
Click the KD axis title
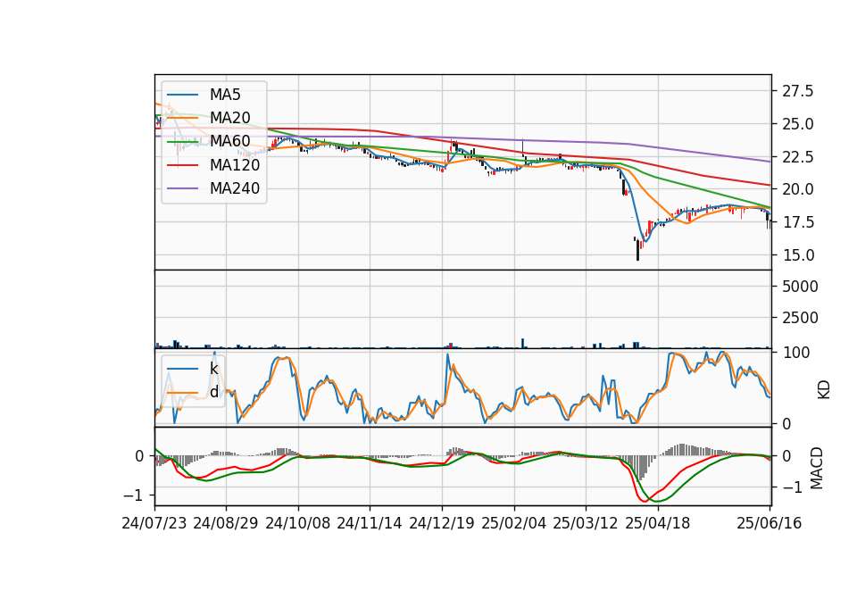(824, 389)
